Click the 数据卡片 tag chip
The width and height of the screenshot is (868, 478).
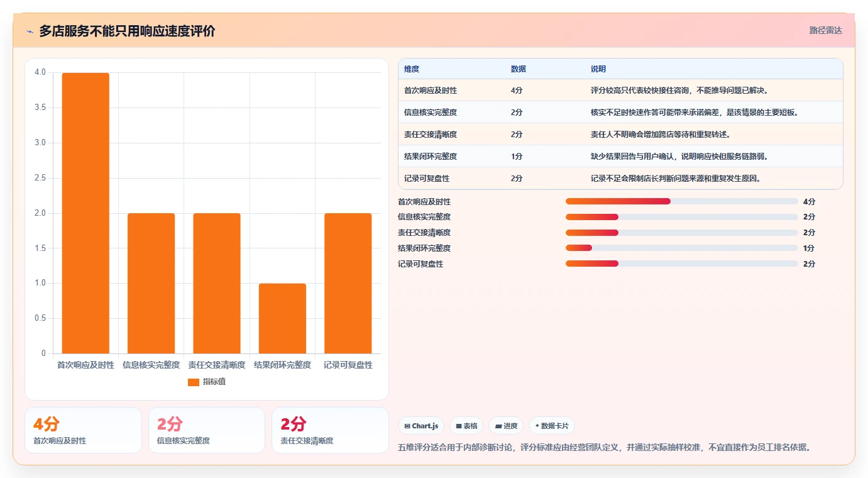pyautogui.click(x=552, y=426)
